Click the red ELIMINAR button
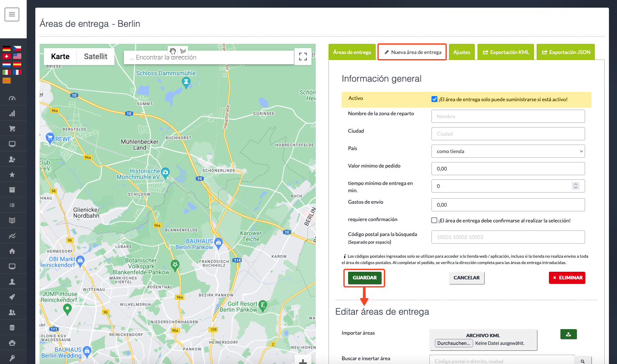Image resolution: width=617 pixels, height=364 pixels. (x=567, y=278)
